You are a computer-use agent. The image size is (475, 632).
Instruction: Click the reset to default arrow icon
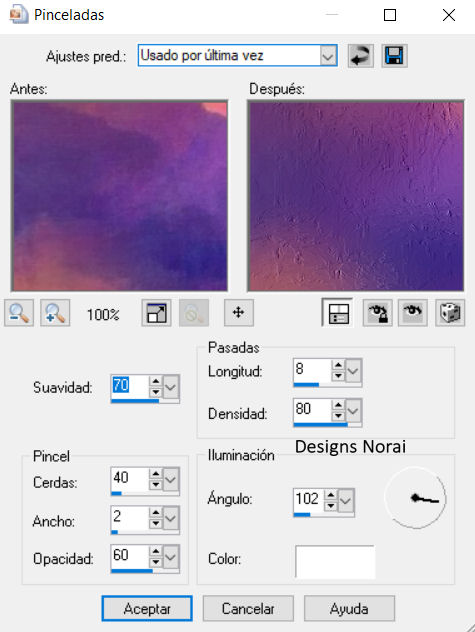coord(360,56)
